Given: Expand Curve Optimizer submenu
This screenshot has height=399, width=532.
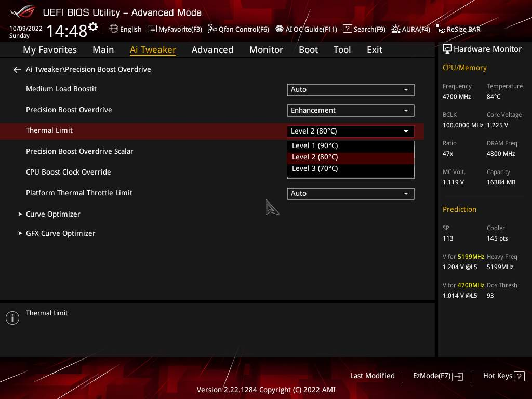Looking at the screenshot, I should click(53, 214).
